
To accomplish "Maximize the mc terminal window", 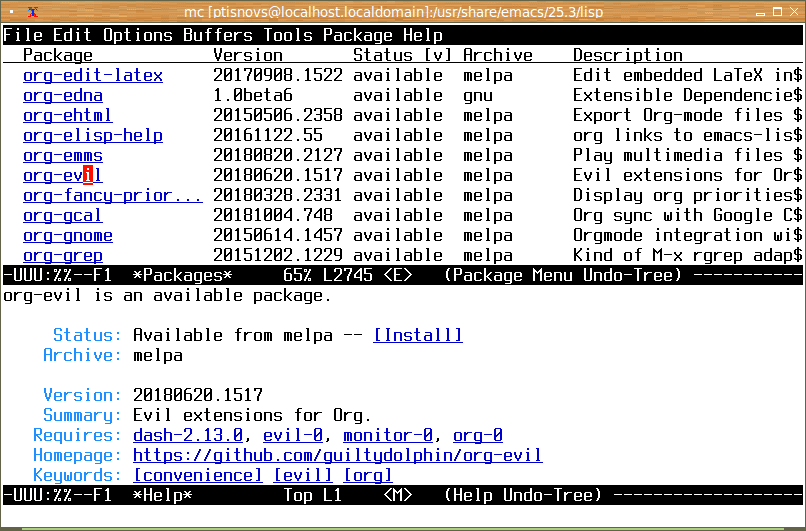I will [777, 11].
